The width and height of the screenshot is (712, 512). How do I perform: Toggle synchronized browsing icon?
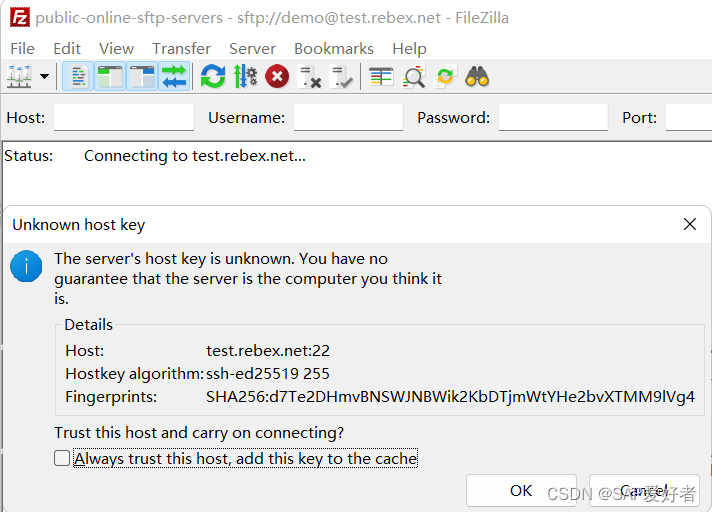445,76
